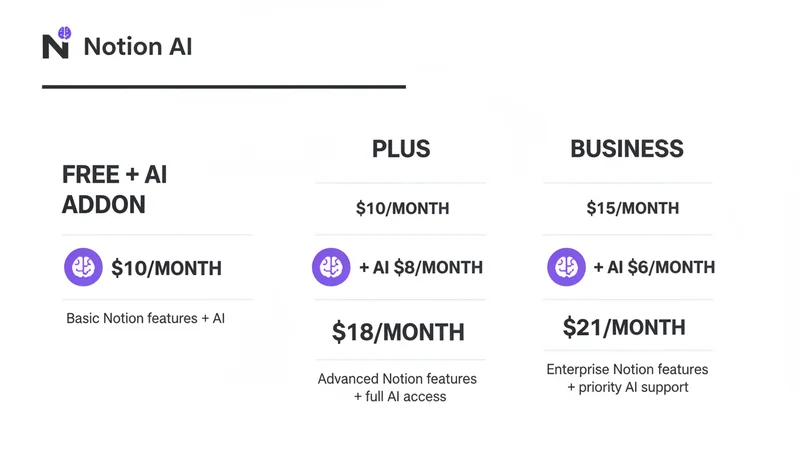The height and width of the screenshot is (450, 800).
Task: Choose the BUSINESS plan heading
Action: point(627,150)
